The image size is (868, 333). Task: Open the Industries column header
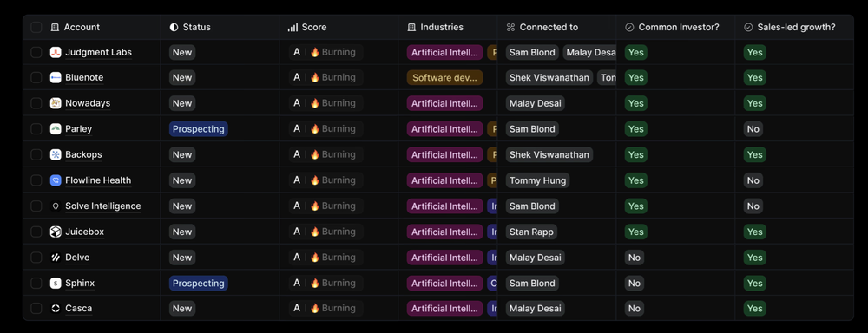(448, 27)
